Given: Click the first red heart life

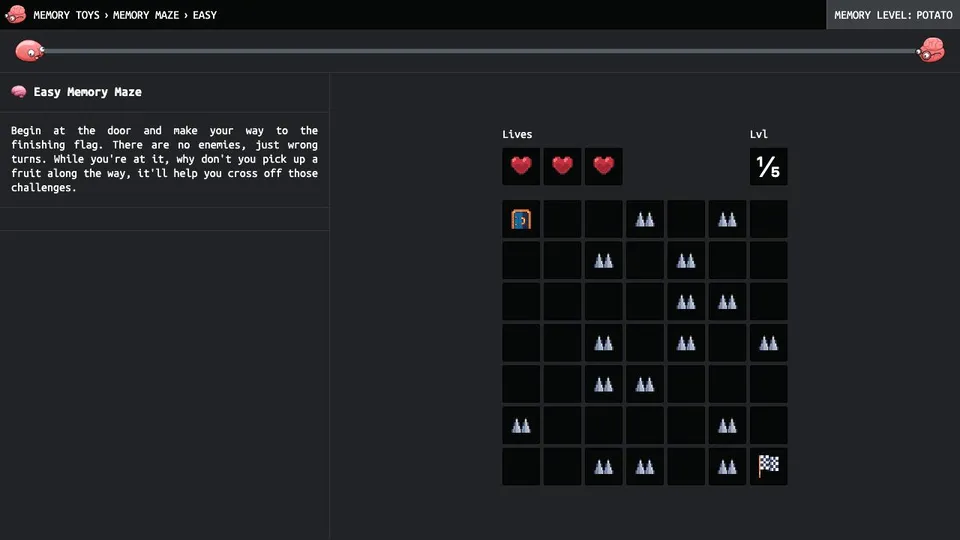Looking at the screenshot, I should tap(521, 166).
